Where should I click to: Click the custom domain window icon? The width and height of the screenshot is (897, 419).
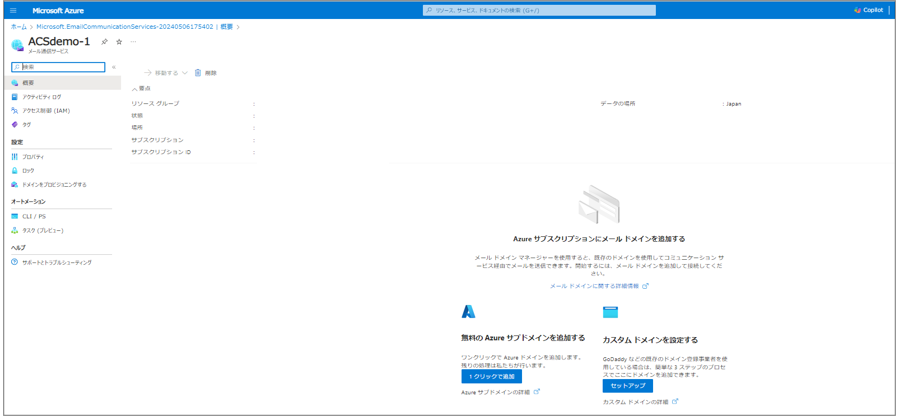point(610,312)
